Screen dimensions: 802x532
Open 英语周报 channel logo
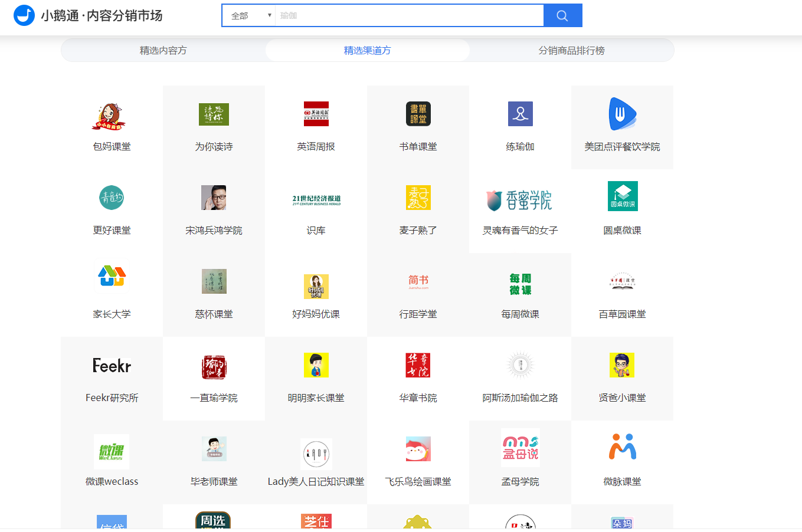coord(316,114)
